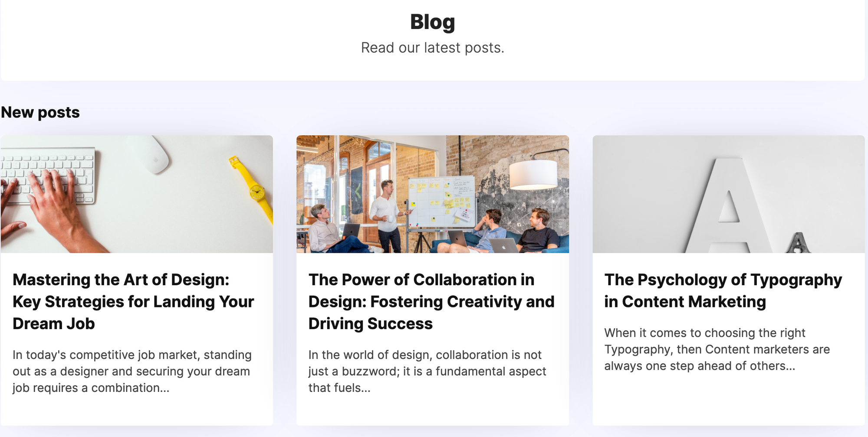Image resolution: width=868 pixels, height=437 pixels.
Task: Click the keyboard and hands thumbnail image
Action: tap(137, 193)
